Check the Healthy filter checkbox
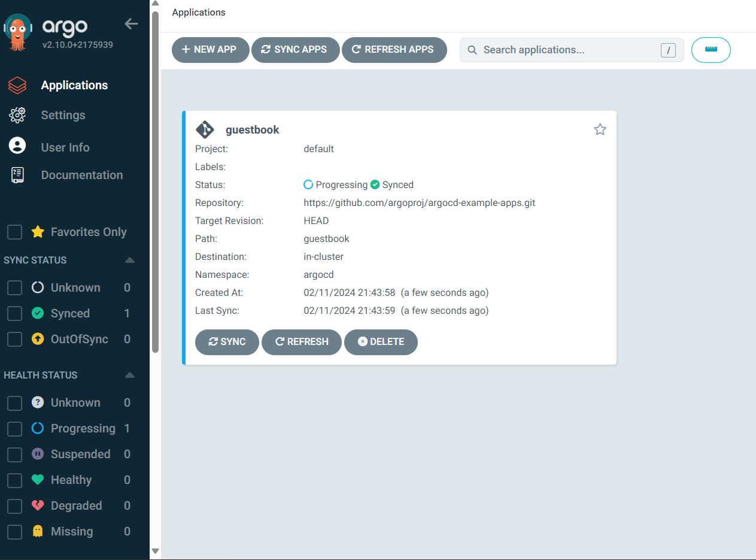The image size is (756, 560). 14,480
